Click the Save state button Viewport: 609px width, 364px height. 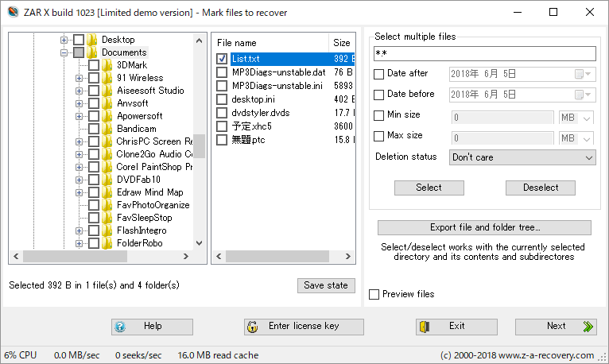(x=326, y=285)
